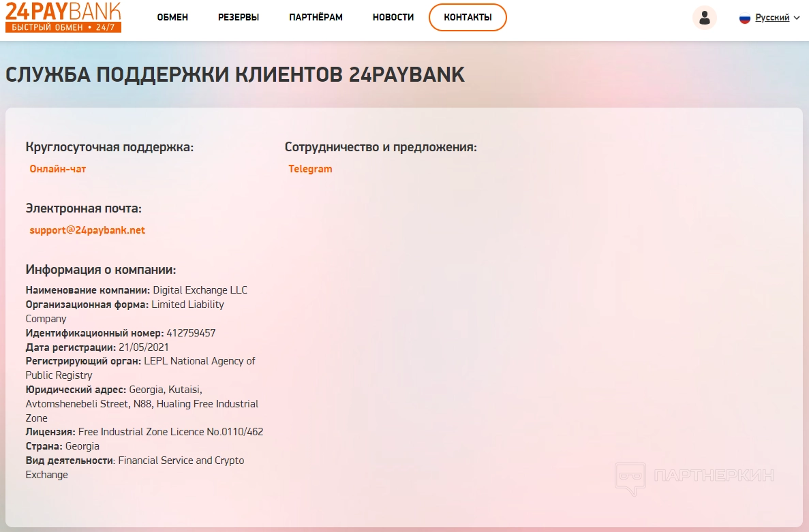
Task: Click the Круглосуточная поддержка heading
Action: point(109,147)
